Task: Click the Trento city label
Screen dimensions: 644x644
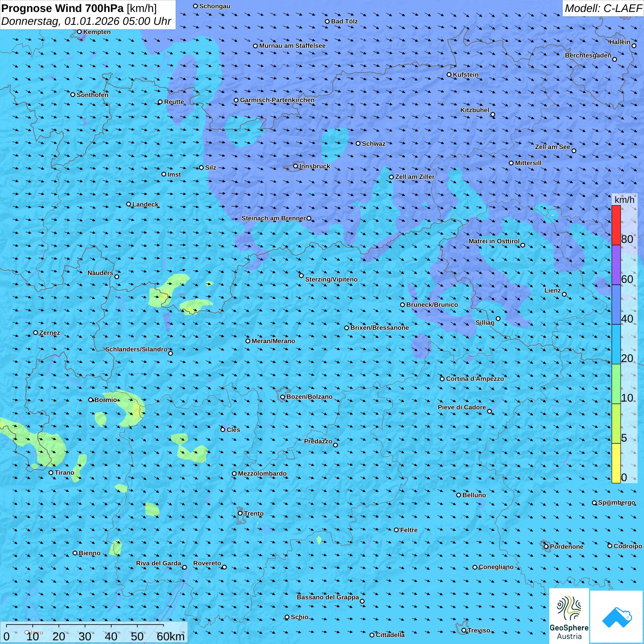Action: pyautogui.click(x=254, y=513)
